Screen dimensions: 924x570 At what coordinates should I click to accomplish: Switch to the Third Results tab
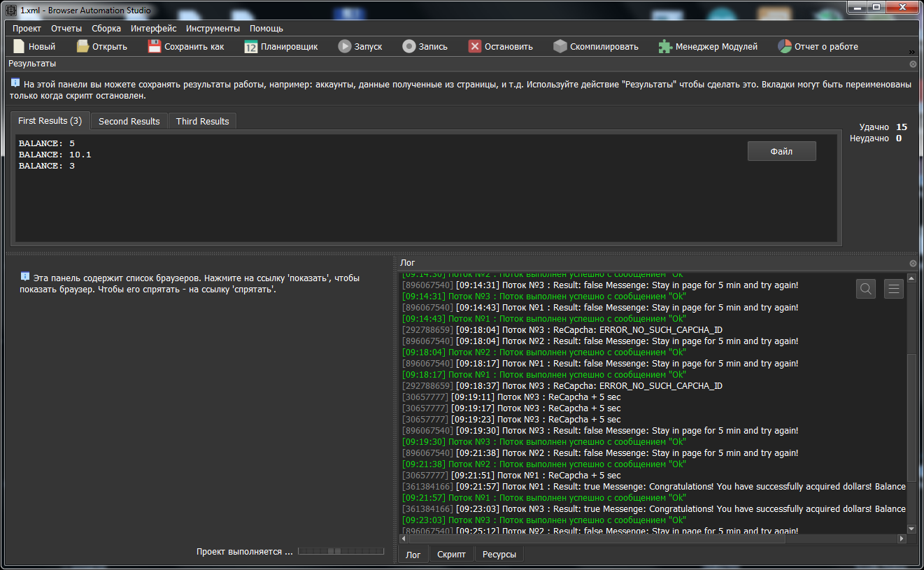tap(203, 121)
